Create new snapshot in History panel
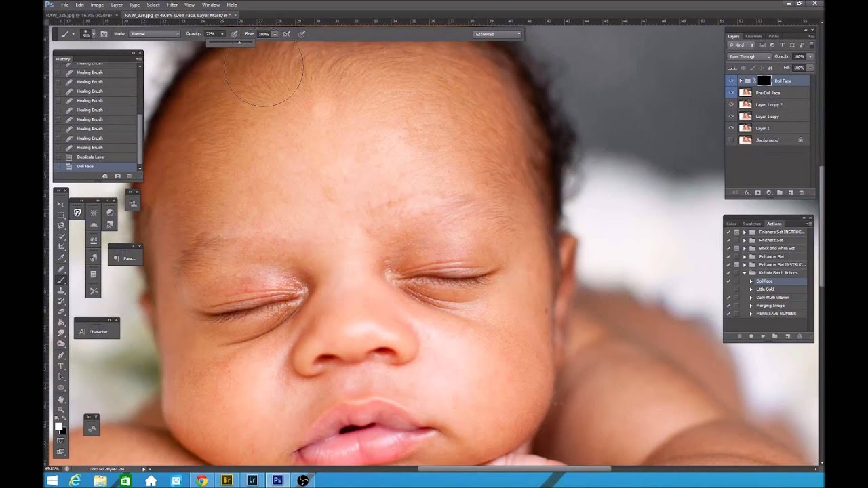Viewport: 868px width, 488px height. coord(117,176)
